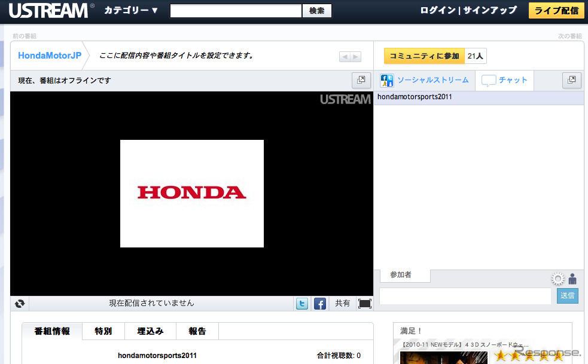This screenshot has height=364, width=588.
Task: Pop out the chat panel window
Action: 572,79
